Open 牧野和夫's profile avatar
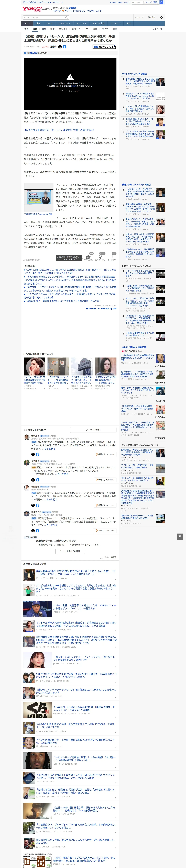The width and height of the screenshot is (186, 868). click(x=26, y=437)
